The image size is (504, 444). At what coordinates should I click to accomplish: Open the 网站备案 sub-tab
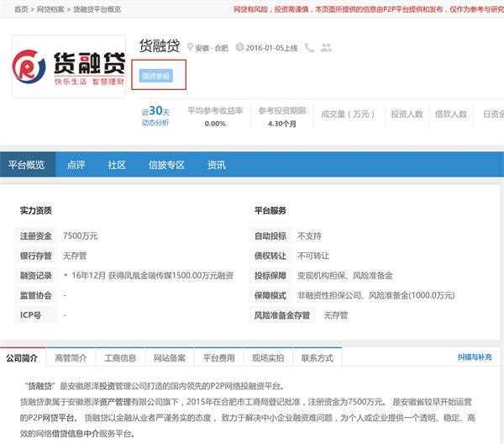point(170,357)
